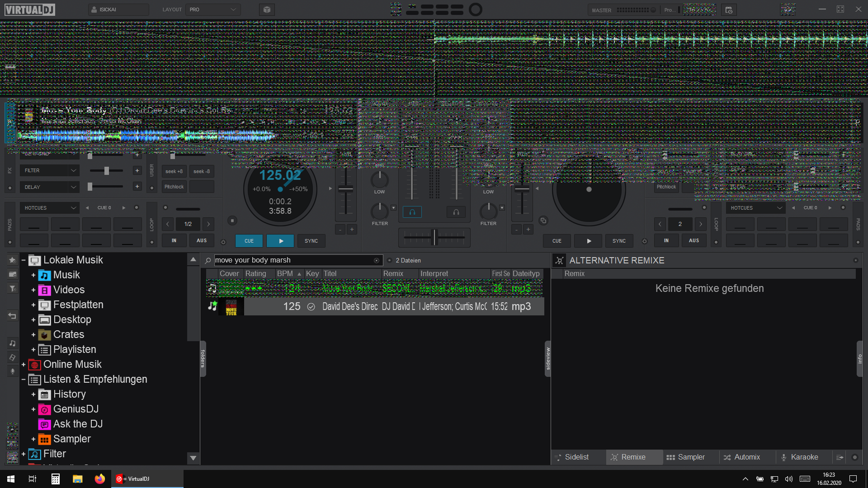Open Task View on taskbar

tap(33, 479)
